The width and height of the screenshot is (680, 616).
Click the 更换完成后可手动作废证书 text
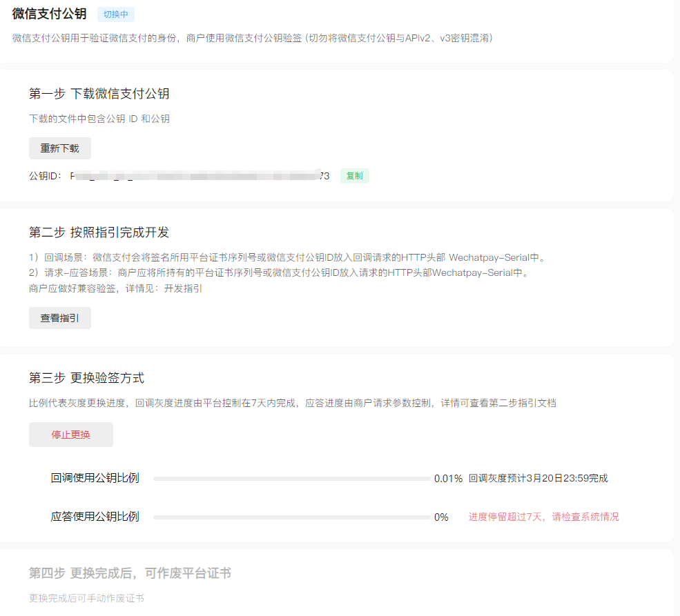[x=87, y=598]
